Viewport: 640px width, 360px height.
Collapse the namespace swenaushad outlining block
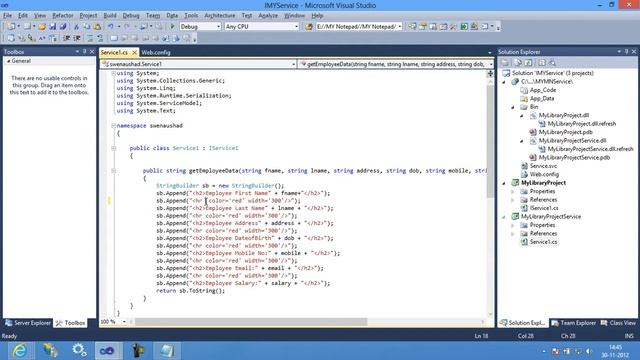pyautogui.click(x=113, y=126)
